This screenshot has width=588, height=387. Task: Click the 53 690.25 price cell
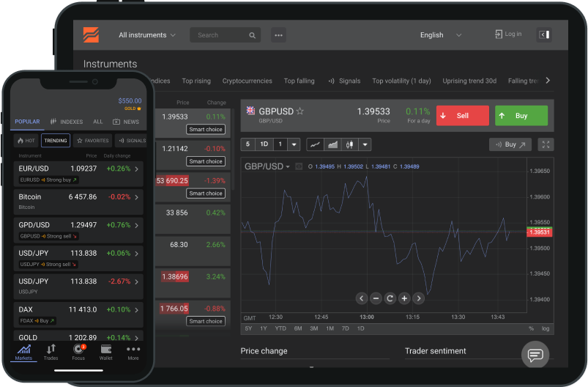[172, 180]
